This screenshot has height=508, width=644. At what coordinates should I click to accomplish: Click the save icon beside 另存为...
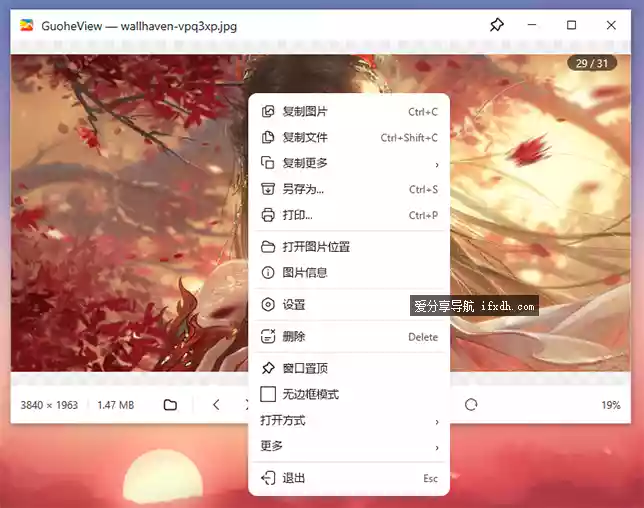point(268,189)
